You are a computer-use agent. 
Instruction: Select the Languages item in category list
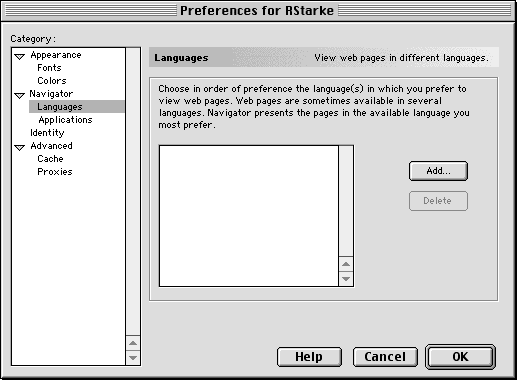77,107
